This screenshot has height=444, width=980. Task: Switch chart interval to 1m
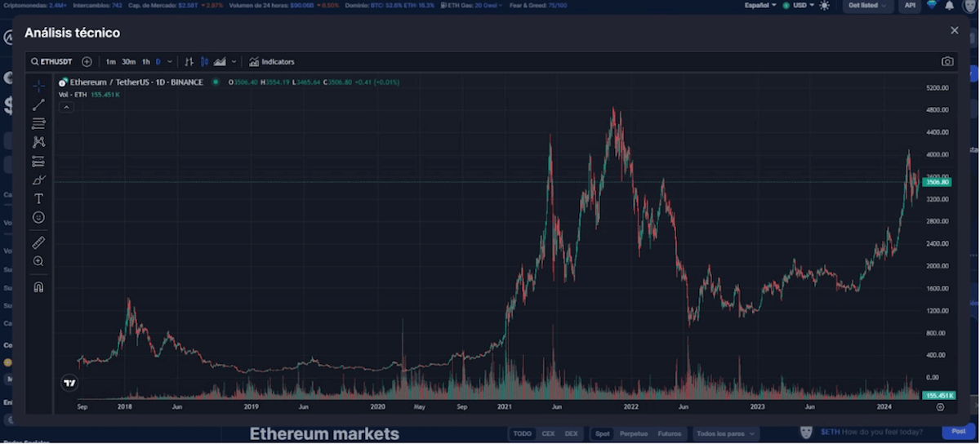(110, 62)
